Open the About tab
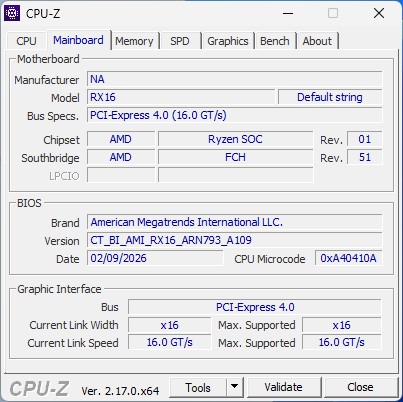 (317, 41)
